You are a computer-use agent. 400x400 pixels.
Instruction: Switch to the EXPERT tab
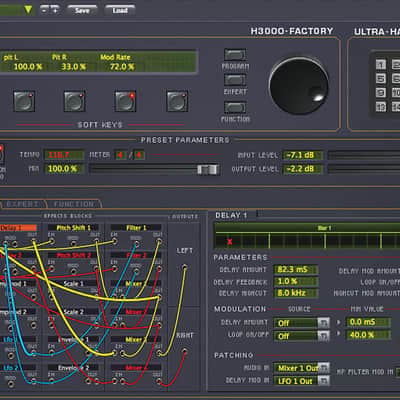coord(22,204)
